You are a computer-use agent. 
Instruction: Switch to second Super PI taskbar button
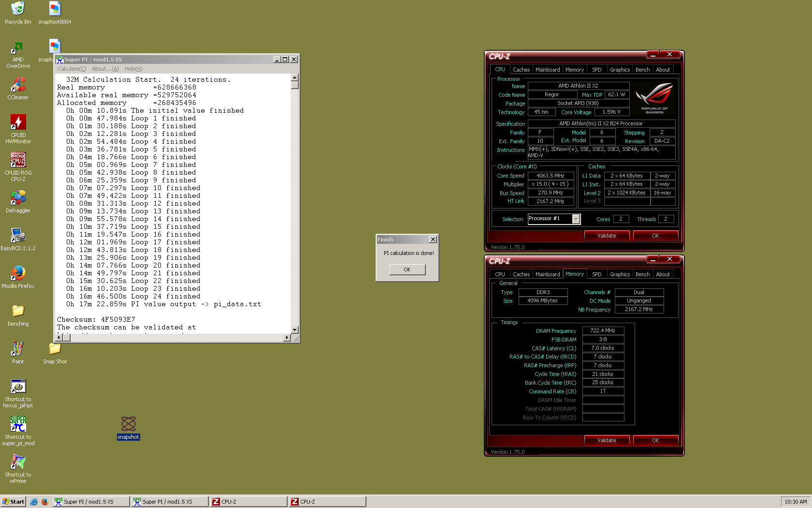[170, 502]
